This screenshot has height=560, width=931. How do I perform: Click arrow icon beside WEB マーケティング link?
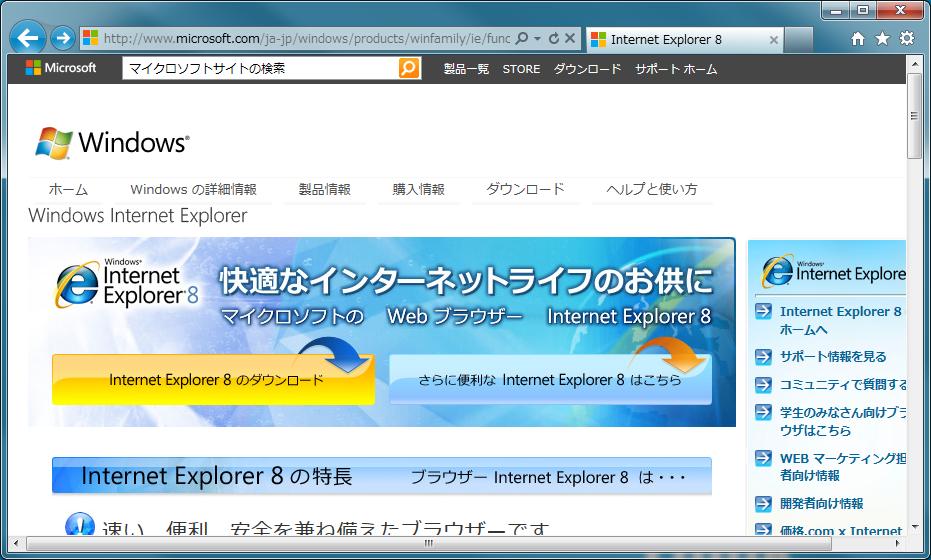point(763,458)
